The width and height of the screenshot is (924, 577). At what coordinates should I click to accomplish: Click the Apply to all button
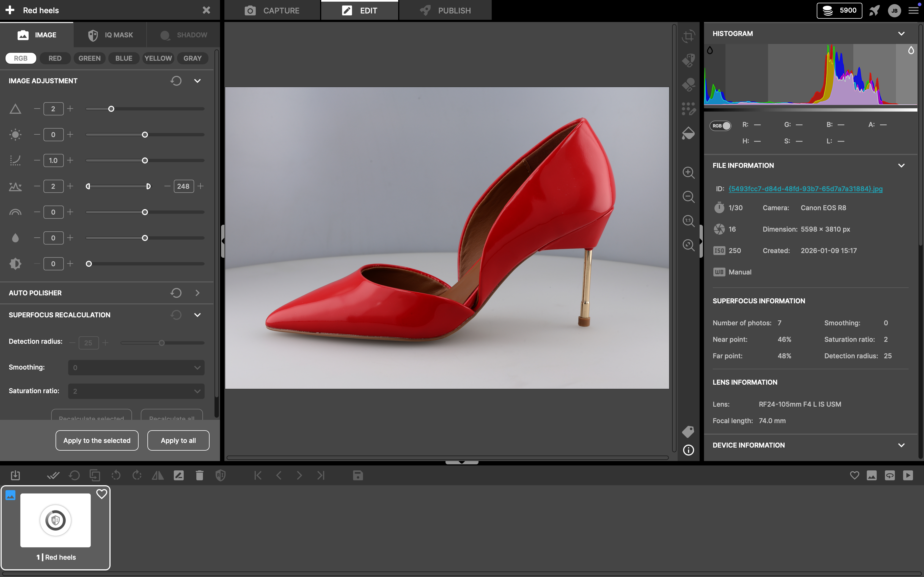(x=178, y=440)
